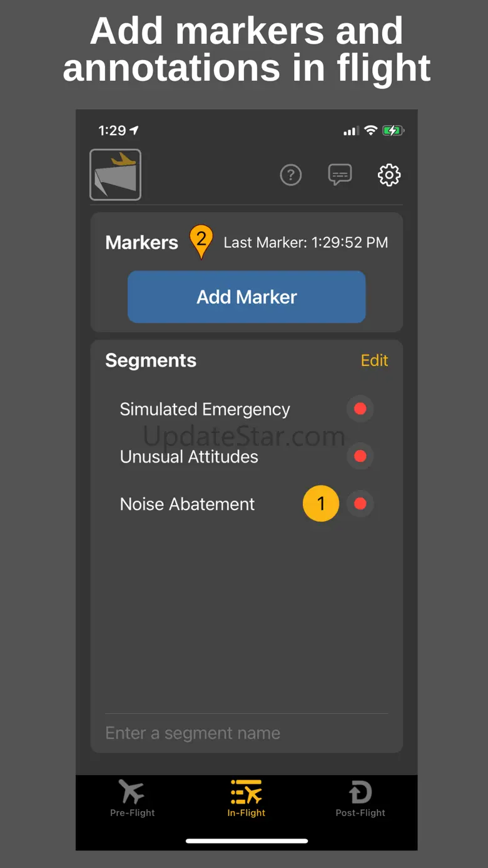Focus the segment name input field

[x=246, y=733]
